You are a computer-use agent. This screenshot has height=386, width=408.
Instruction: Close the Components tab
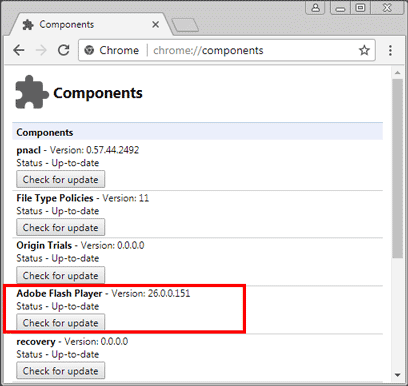pos(155,24)
